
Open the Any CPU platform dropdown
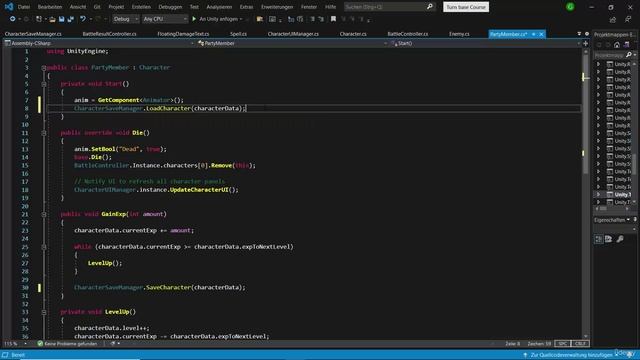[x=165, y=19]
